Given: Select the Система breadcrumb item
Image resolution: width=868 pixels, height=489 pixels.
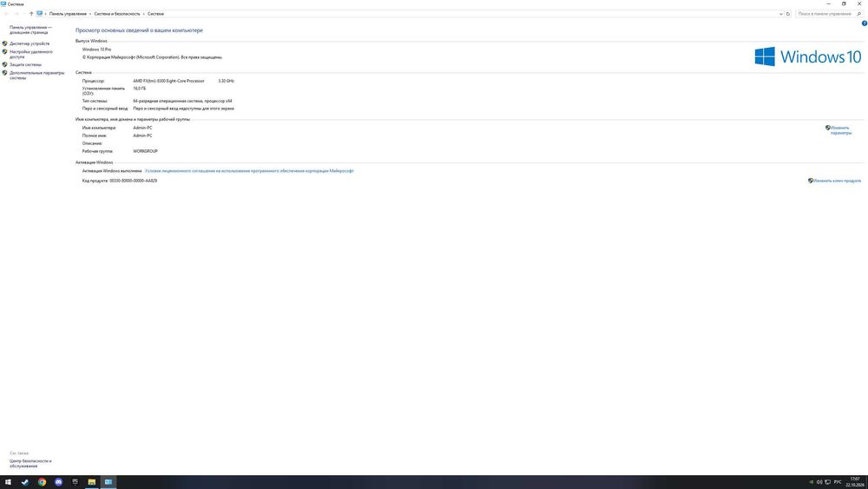Looking at the screenshot, I should [x=155, y=14].
